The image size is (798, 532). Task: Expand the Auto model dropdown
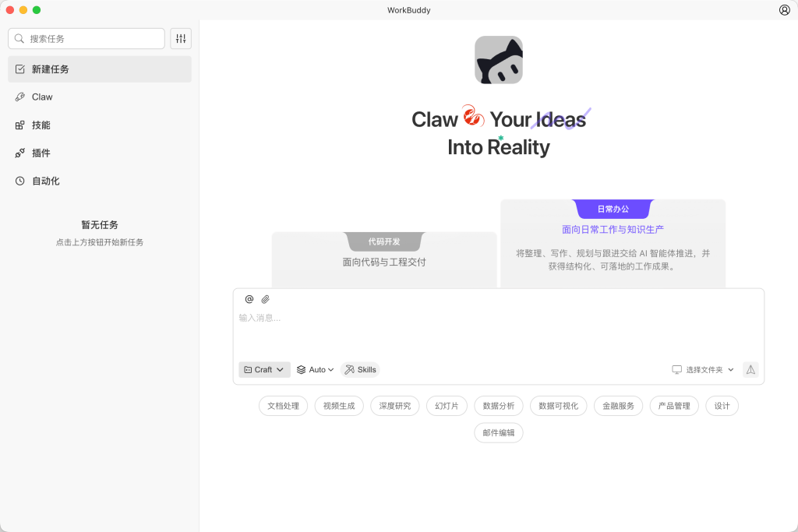316,370
